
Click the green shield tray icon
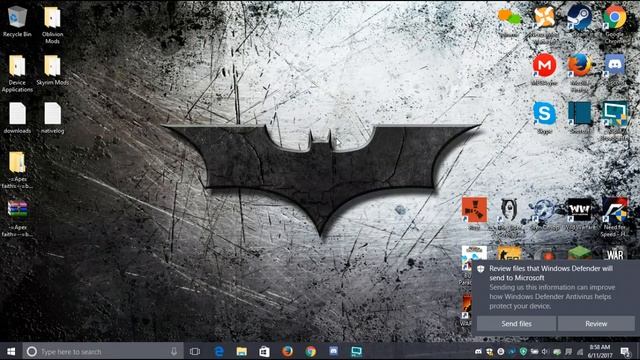click(523, 351)
